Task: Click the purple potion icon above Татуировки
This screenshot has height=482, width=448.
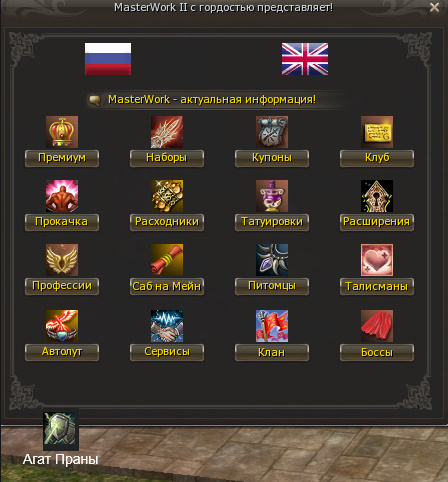Action: 272,196
